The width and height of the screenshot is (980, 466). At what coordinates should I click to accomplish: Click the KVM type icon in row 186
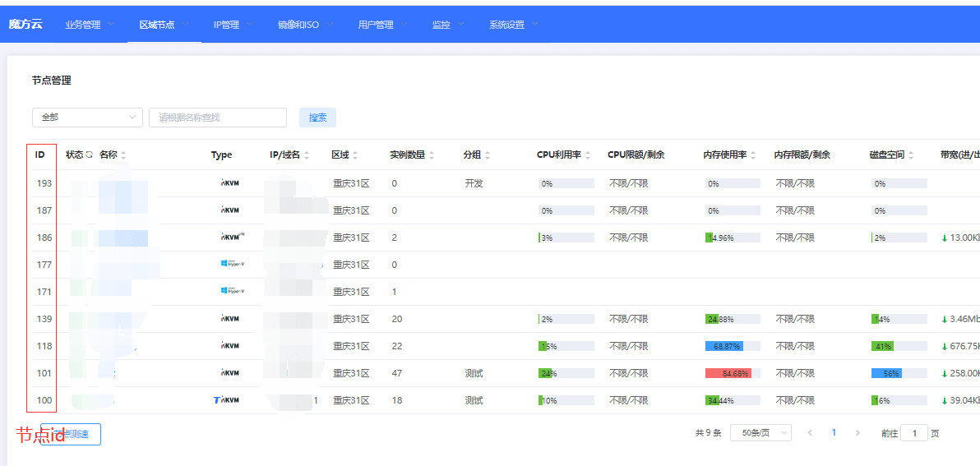[232, 238]
